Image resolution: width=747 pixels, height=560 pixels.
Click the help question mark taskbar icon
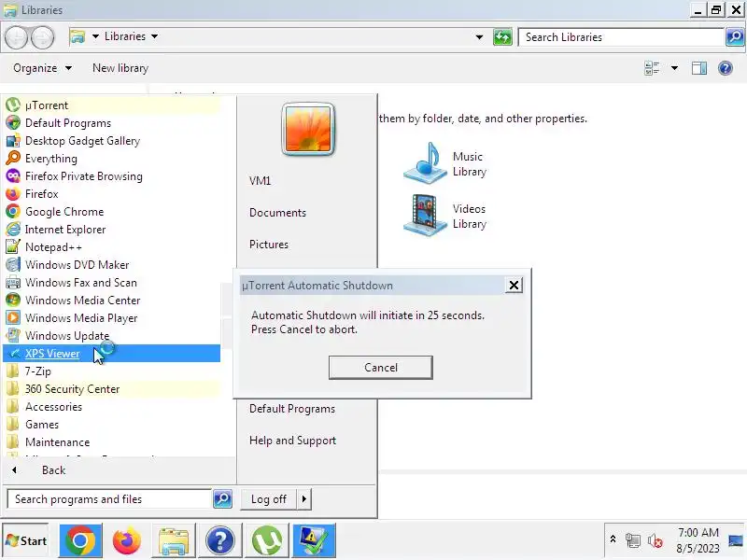click(220, 540)
